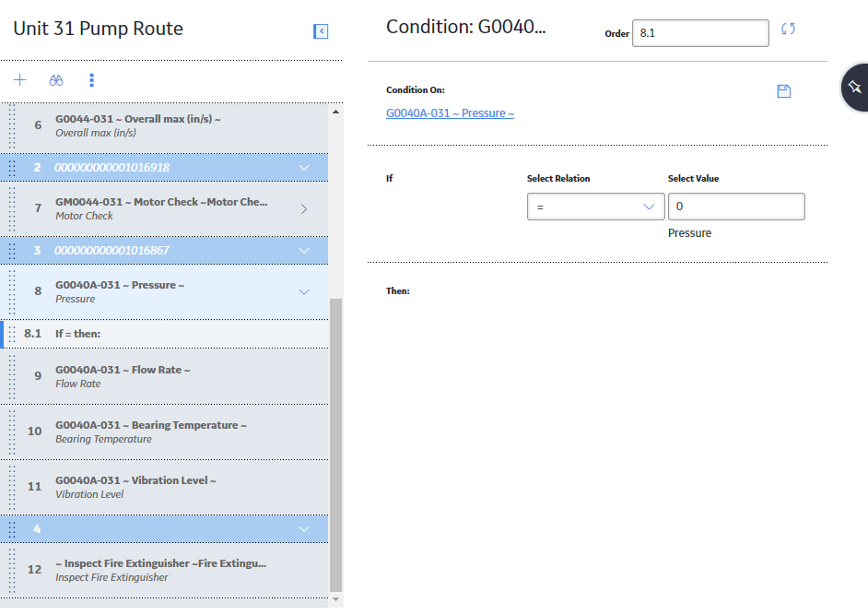
Task: Open the G0040A-031 ~ Pressure link
Action: click(450, 113)
